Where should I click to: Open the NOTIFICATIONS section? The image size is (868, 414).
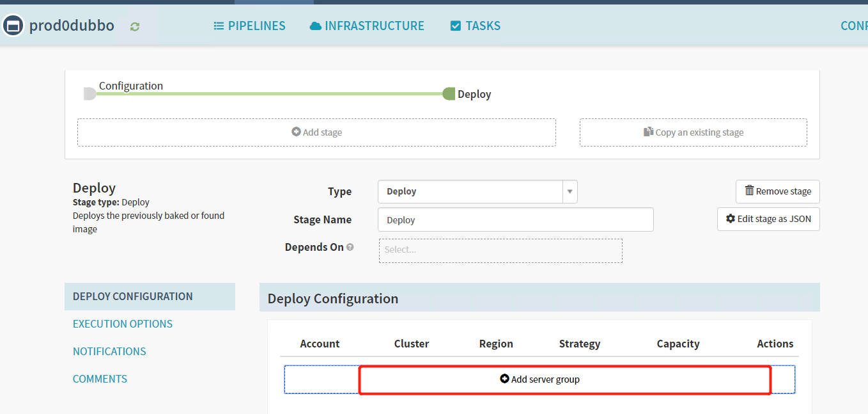coord(109,351)
